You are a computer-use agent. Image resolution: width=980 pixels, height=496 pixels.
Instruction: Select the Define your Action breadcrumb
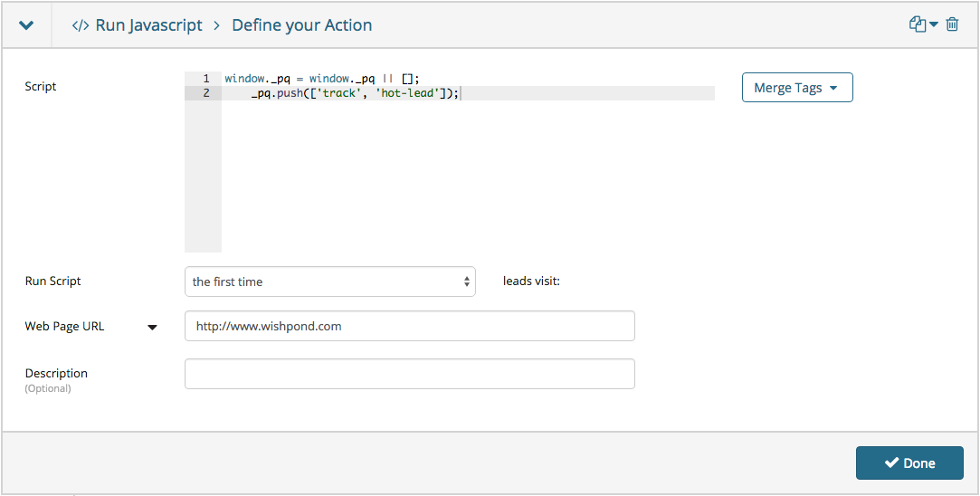click(302, 25)
